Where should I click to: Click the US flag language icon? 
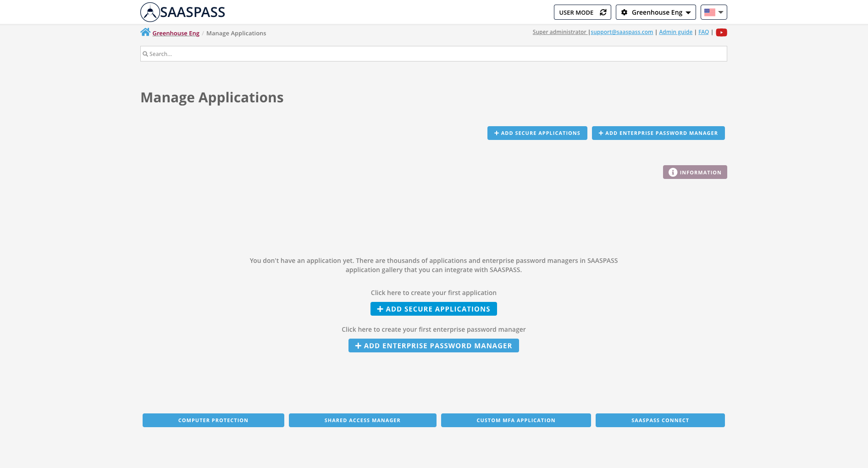(x=709, y=12)
